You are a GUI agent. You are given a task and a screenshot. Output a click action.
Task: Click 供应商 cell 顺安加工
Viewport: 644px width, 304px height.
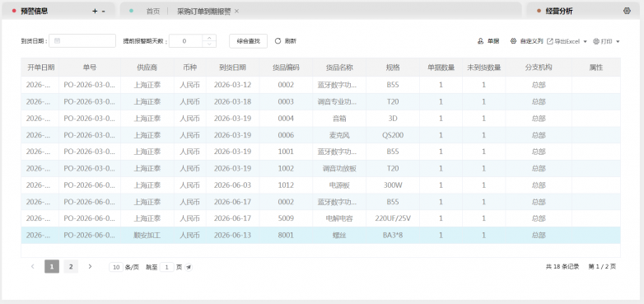[x=147, y=235]
